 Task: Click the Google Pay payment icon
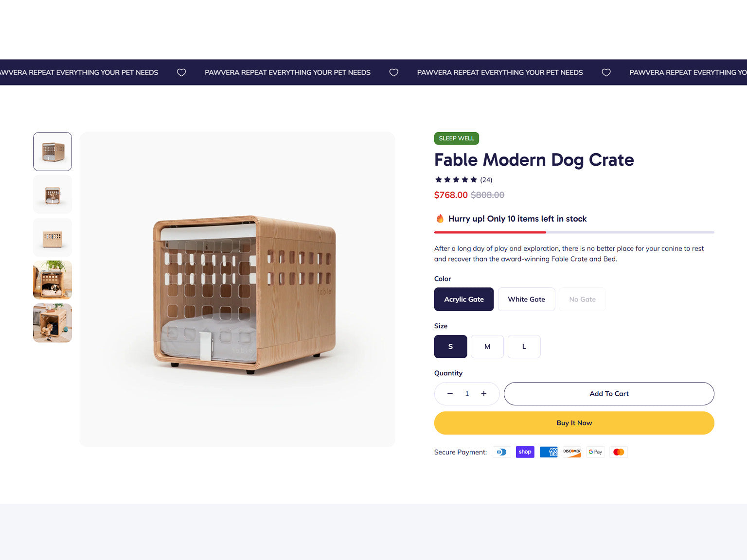tap(595, 452)
